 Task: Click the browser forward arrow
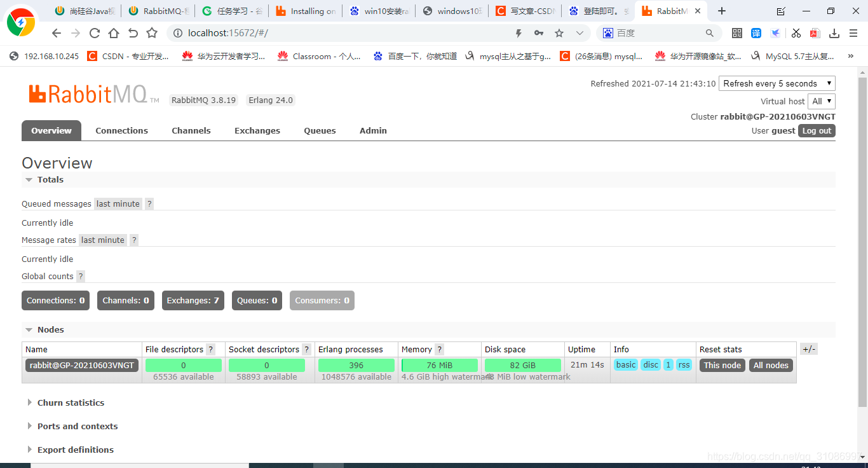coord(76,33)
